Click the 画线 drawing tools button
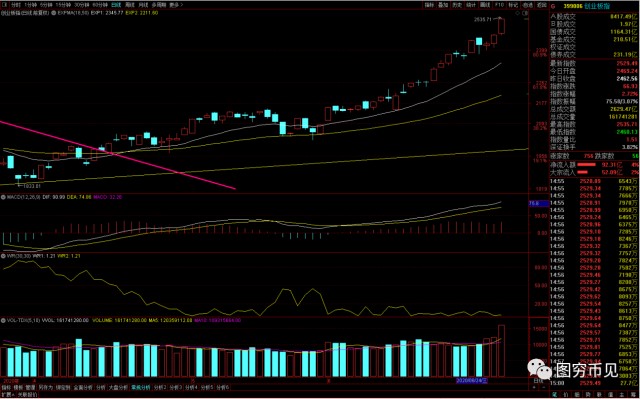 tap(485, 5)
